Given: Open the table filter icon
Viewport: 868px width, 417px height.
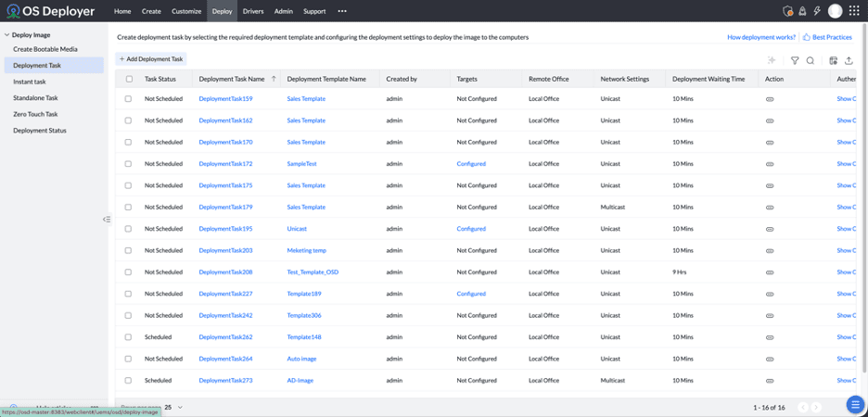Looking at the screenshot, I should click(795, 61).
